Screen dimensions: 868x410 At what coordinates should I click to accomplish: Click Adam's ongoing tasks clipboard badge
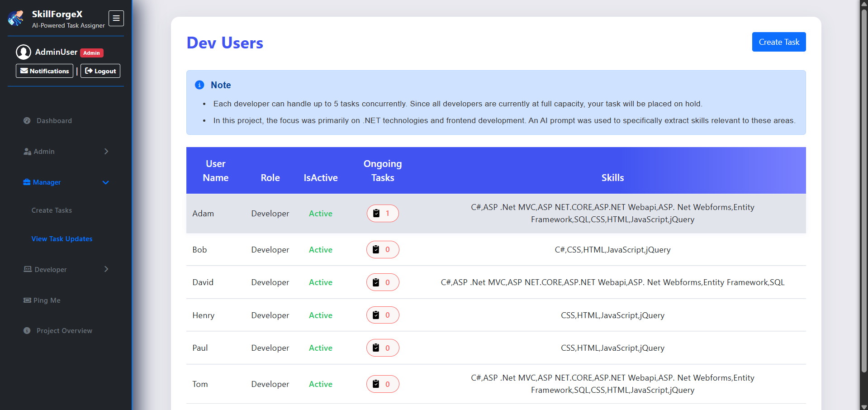[x=382, y=213]
